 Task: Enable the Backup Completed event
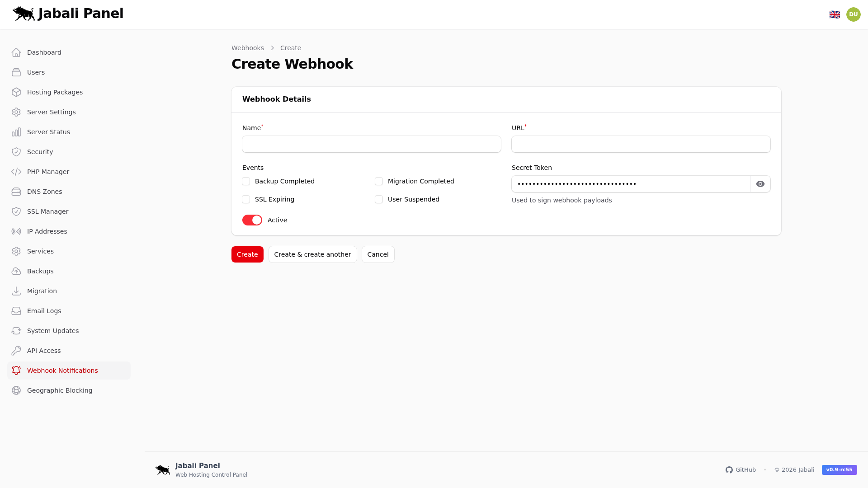click(x=246, y=181)
